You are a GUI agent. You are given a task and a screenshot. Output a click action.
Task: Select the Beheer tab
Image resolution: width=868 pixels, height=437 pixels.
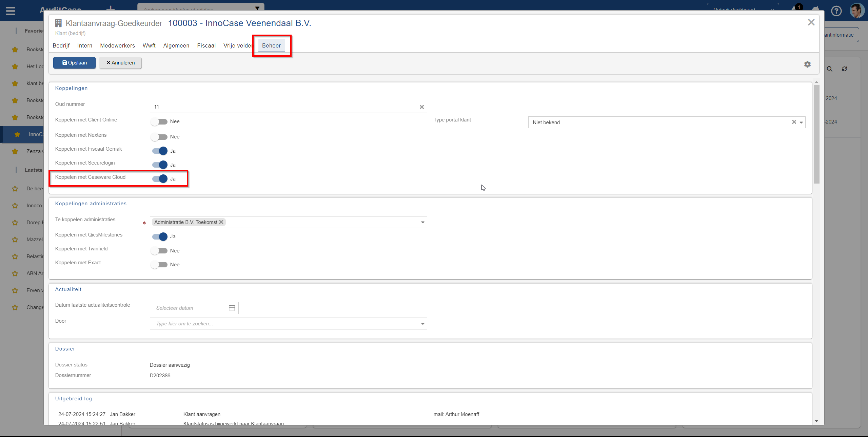tap(271, 45)
